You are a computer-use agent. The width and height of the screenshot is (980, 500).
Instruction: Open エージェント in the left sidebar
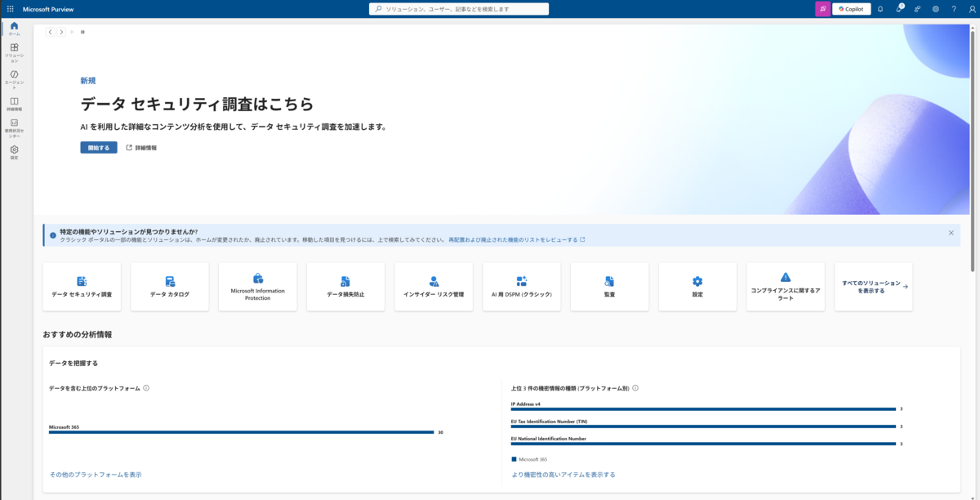(x=14, y=79)
